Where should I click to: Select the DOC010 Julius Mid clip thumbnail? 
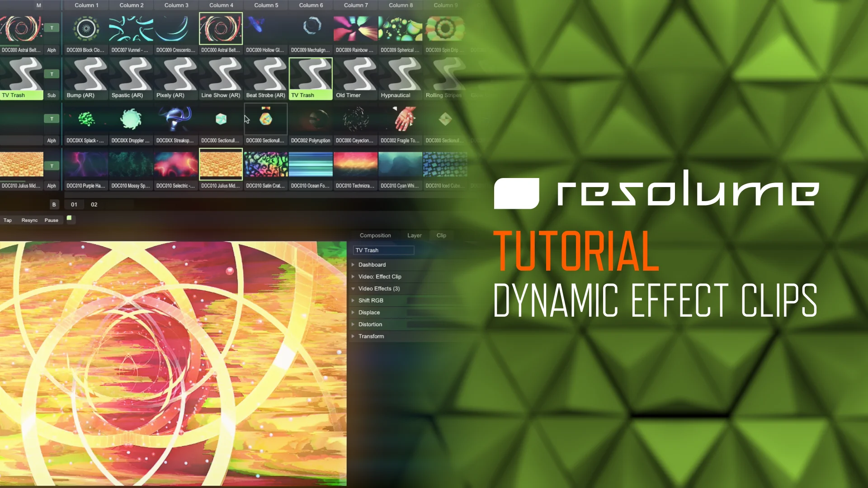[221, 166]
